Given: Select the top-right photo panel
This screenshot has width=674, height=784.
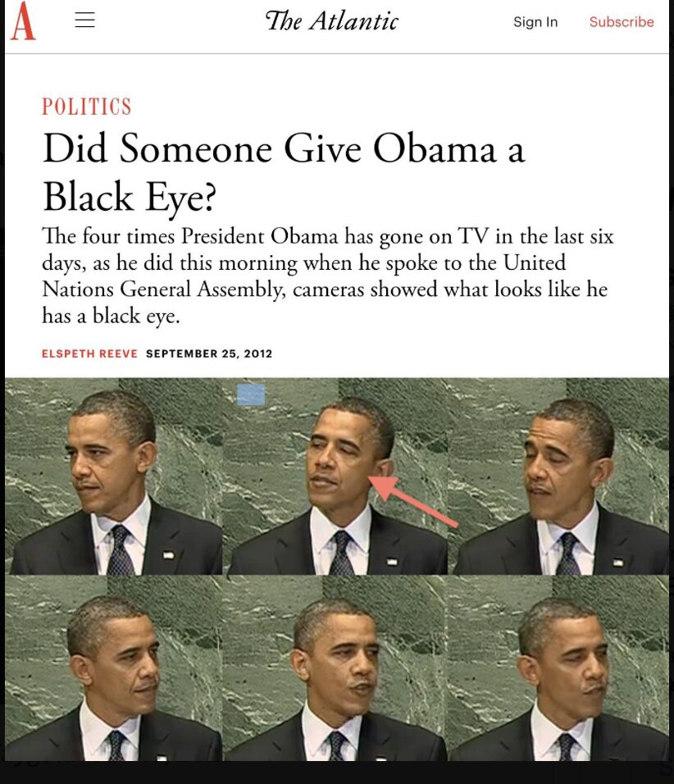Looking at the screenshot, I should pyautogui.click(x=558, y=476).
